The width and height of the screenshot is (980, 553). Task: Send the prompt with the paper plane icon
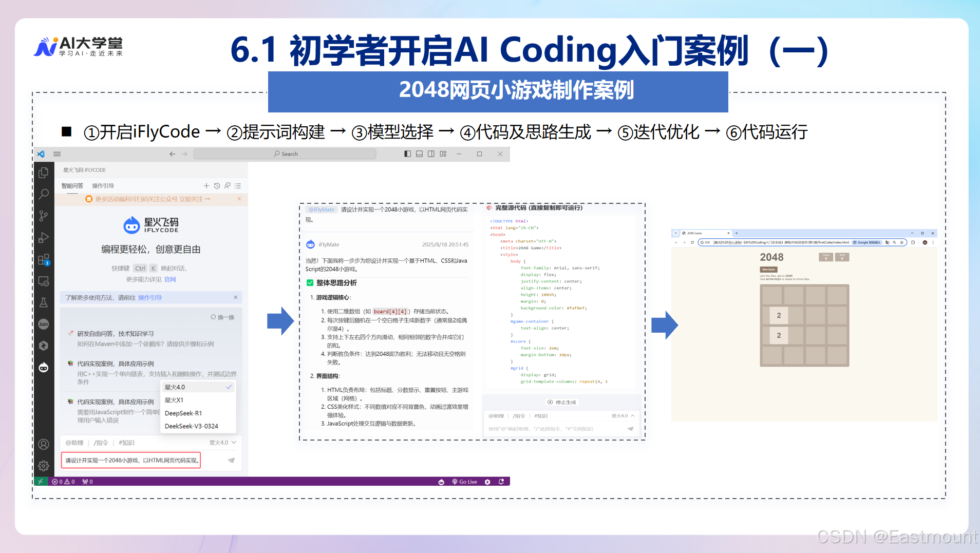click(x=232, y=460)
